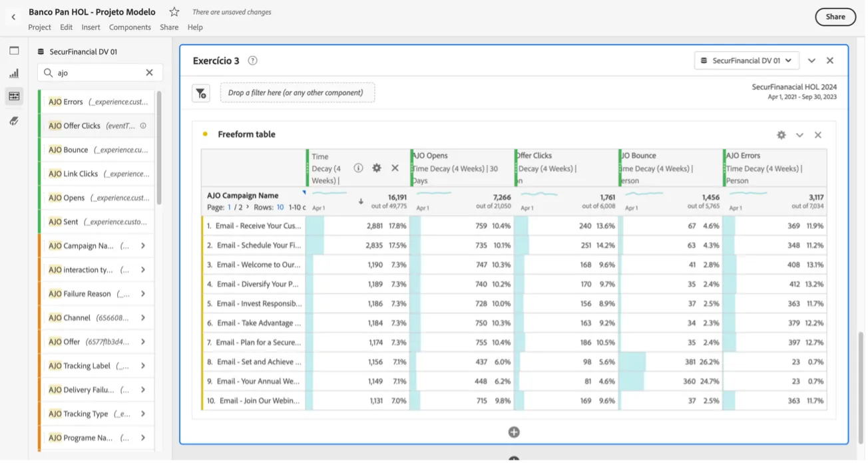This screenshot has width=868, height=463.
Task: Click the yellow dot beside Freeform table
Action: [x=205, y=134]
